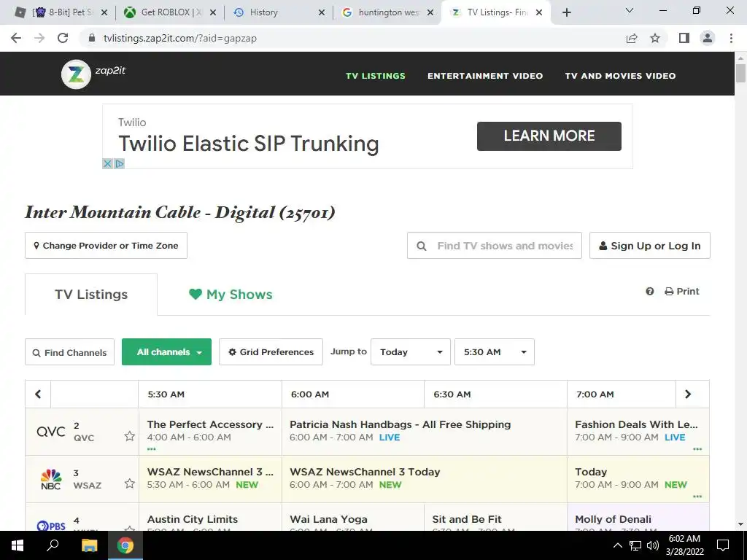Open volume control in system tray
This screenshot has height=560, width=747.
[x=653, y=545]
